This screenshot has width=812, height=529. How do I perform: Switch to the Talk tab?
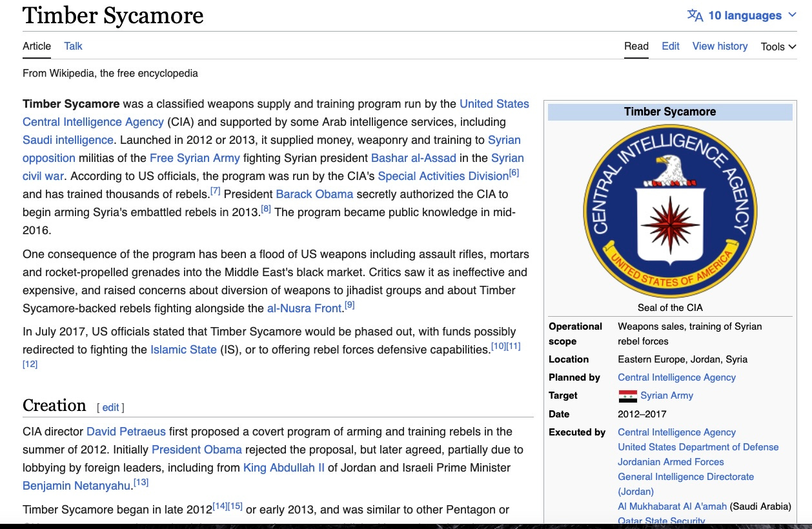click(x=73, y=46)
